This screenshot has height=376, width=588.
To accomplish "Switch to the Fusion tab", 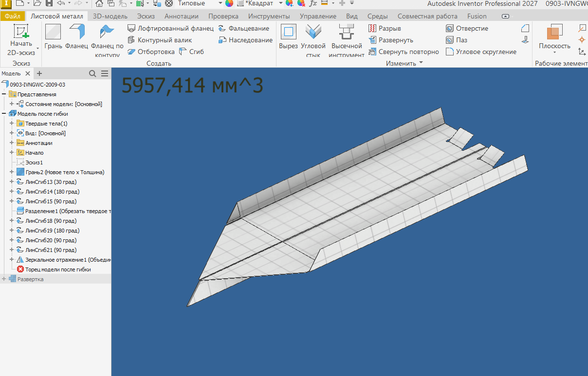I will pyautogui.click(x=477, y=16).
